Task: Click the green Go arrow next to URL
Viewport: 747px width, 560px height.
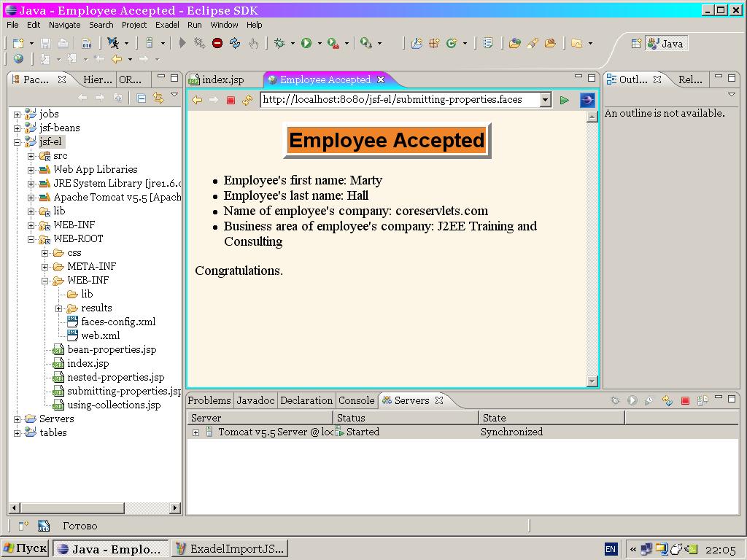Action: coord(565,100)
